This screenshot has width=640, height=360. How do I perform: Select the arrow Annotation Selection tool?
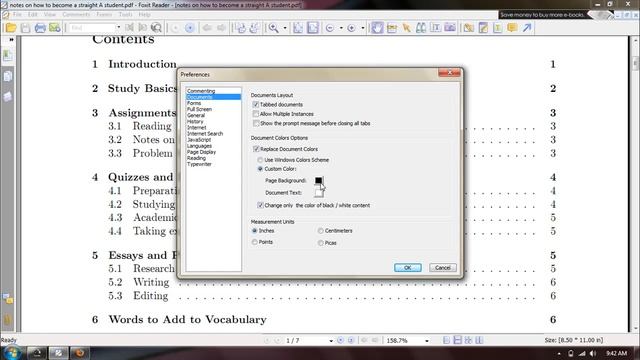[406, 28]
